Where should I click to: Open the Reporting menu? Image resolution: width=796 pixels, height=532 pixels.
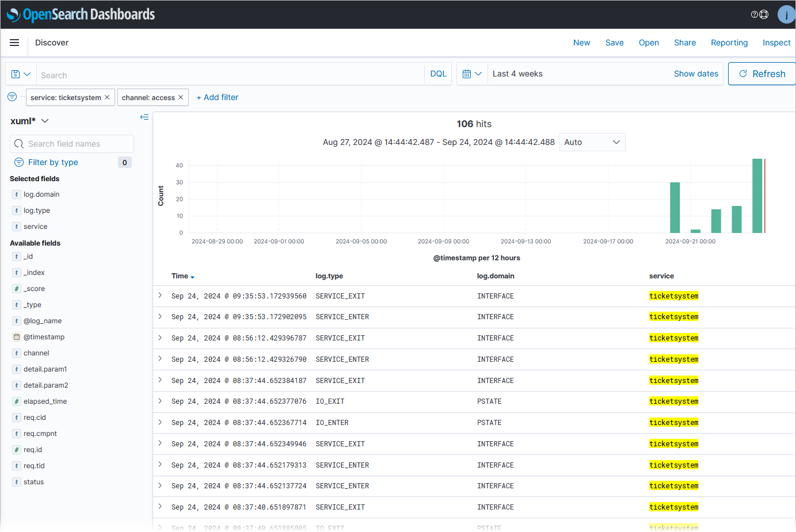729,43
